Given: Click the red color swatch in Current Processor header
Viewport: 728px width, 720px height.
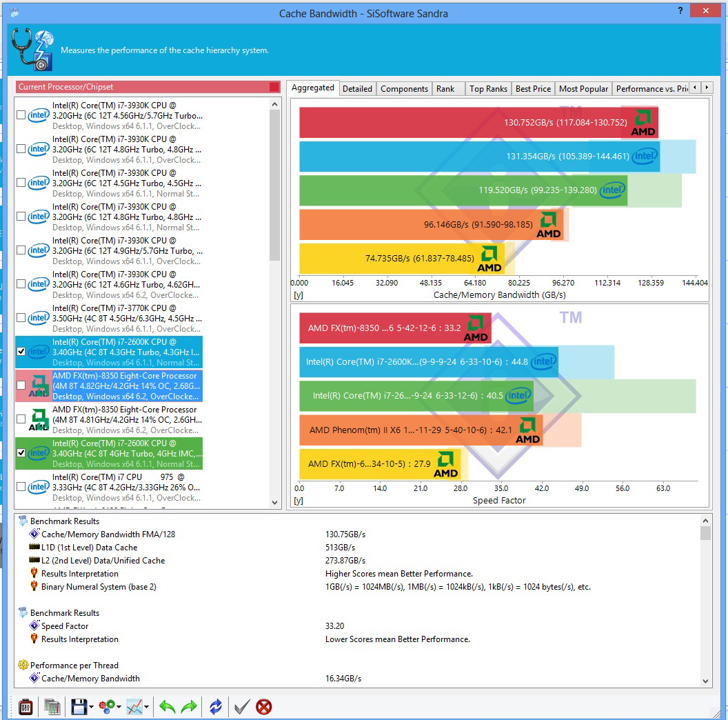Looking at the screenshot, I should tap(274, 87).
